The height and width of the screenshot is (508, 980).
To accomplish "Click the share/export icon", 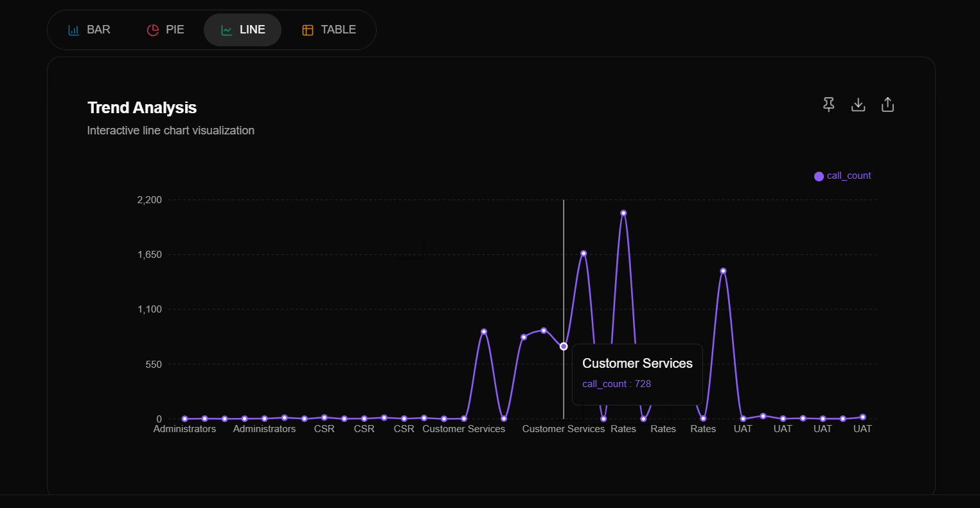I will tap(887, 104).
